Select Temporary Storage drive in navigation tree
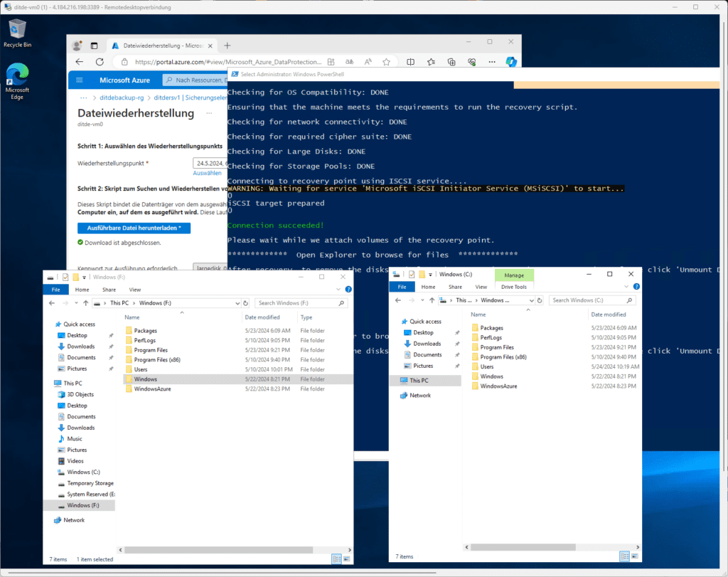 click(x=90, y=483)
